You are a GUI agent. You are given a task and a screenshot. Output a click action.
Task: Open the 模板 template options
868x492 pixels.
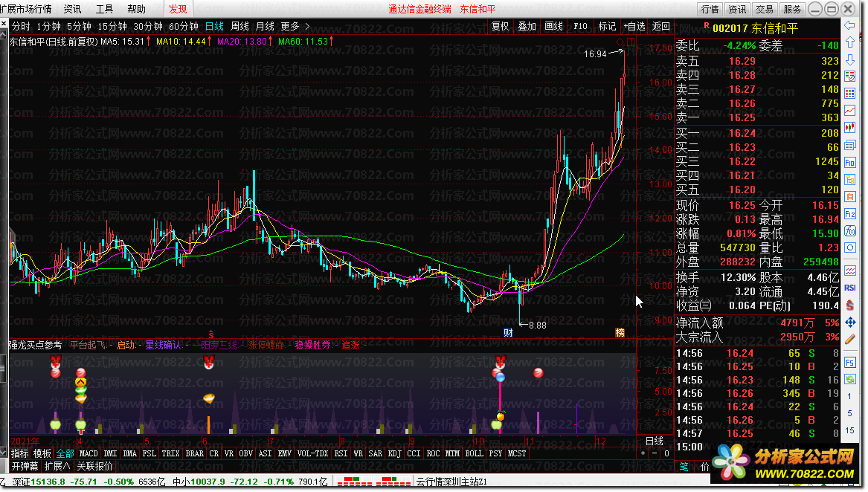pos(42,453)
